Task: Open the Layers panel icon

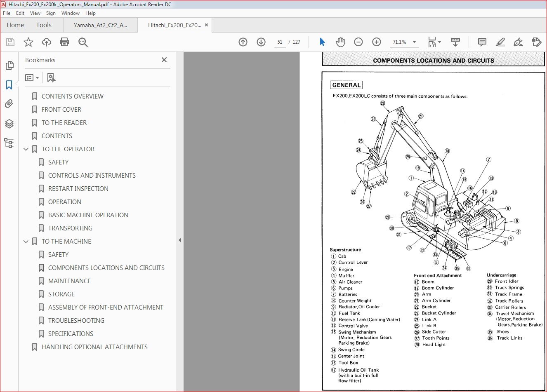Action: (9, 123)
